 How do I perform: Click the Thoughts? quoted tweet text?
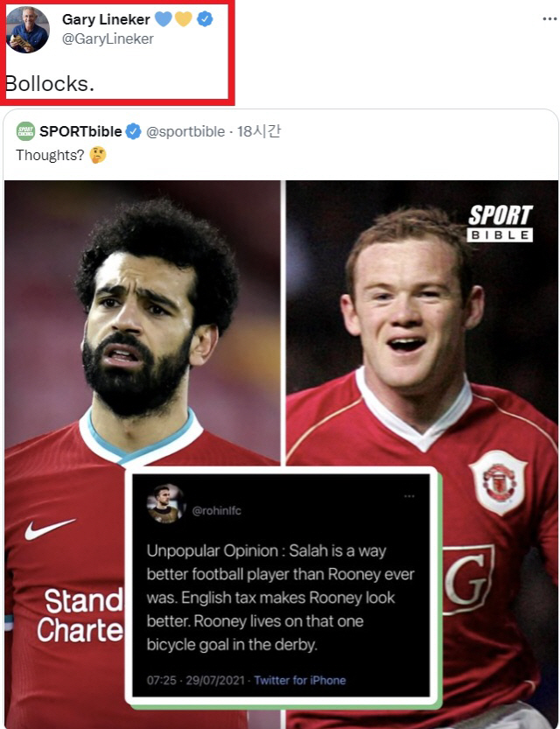point(50,155)
